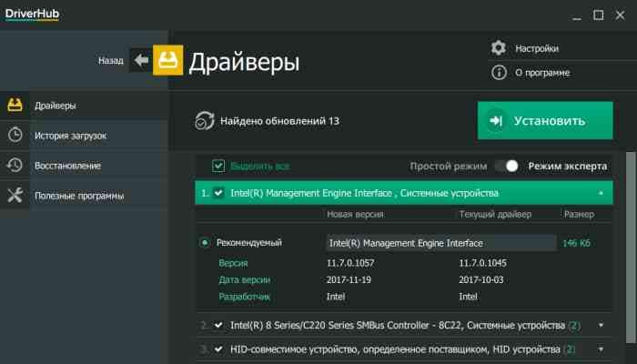Screen dimensions: 637x364
Task: Click the Drivers sidebar icon
Action: click(15, 106)
